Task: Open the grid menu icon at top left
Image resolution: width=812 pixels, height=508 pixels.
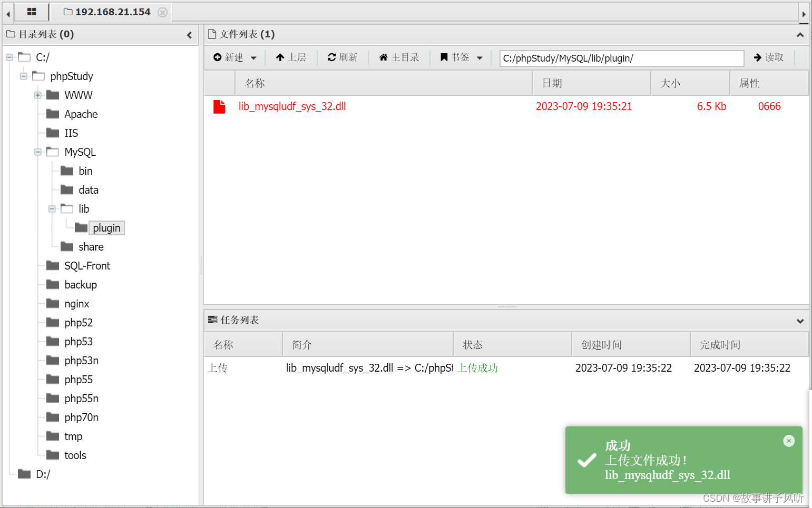Action: pos(30,12)
